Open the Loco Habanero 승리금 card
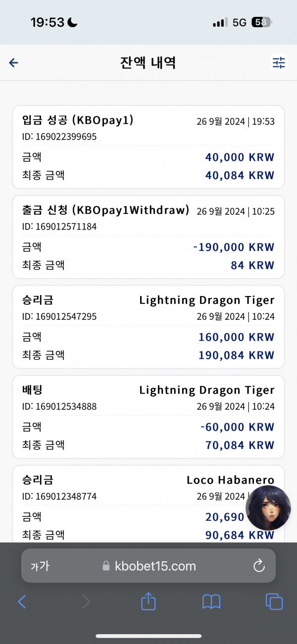The width and height of the screenshot is (297, 644). 148,504
